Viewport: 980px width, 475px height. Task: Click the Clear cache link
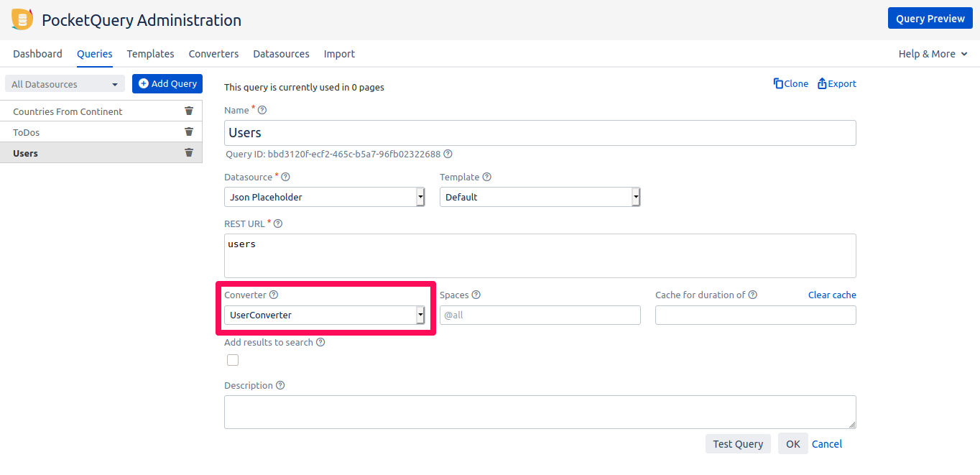point(832,295)
